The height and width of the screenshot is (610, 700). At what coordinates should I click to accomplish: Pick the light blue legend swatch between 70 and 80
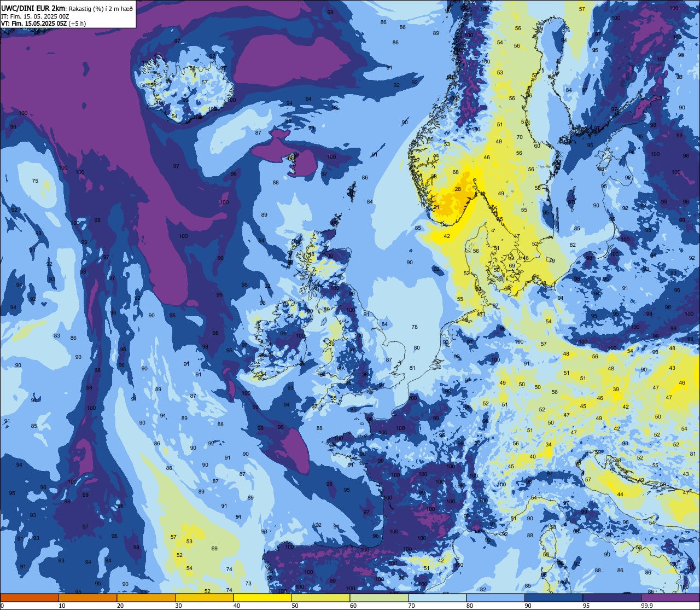[x=437, y=597]
